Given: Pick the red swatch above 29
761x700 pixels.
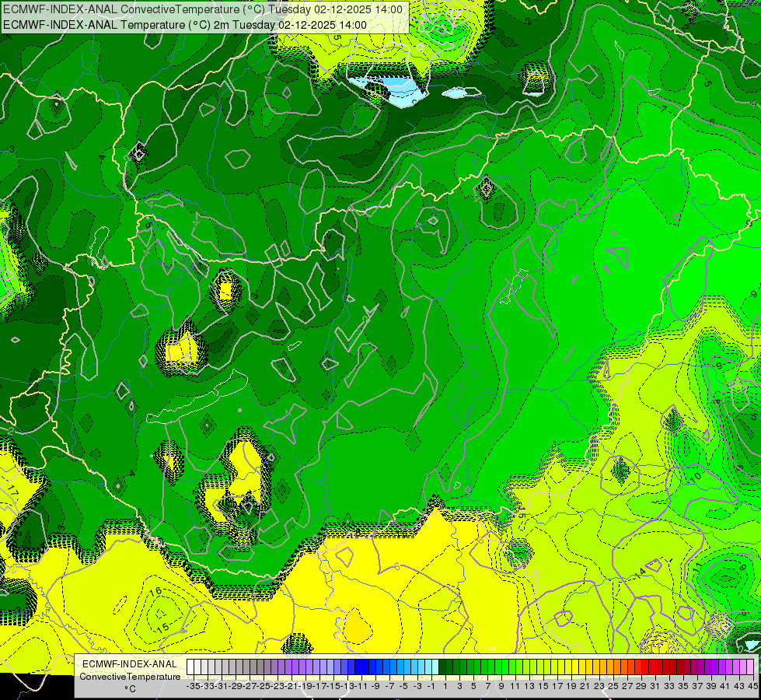Looking at the screenshot, I should pyautogui.click(x=639, y=667).
